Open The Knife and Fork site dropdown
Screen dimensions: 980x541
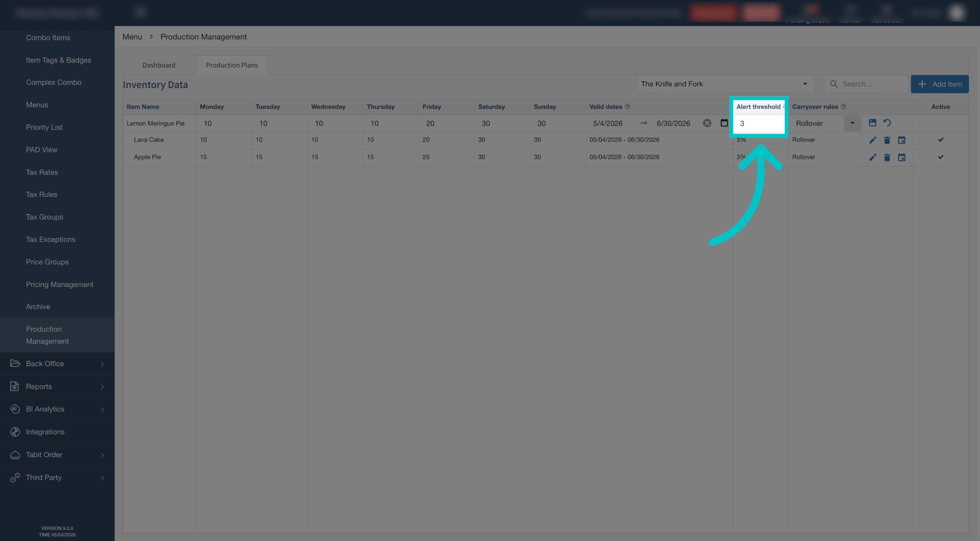click(x=725, y=84)
